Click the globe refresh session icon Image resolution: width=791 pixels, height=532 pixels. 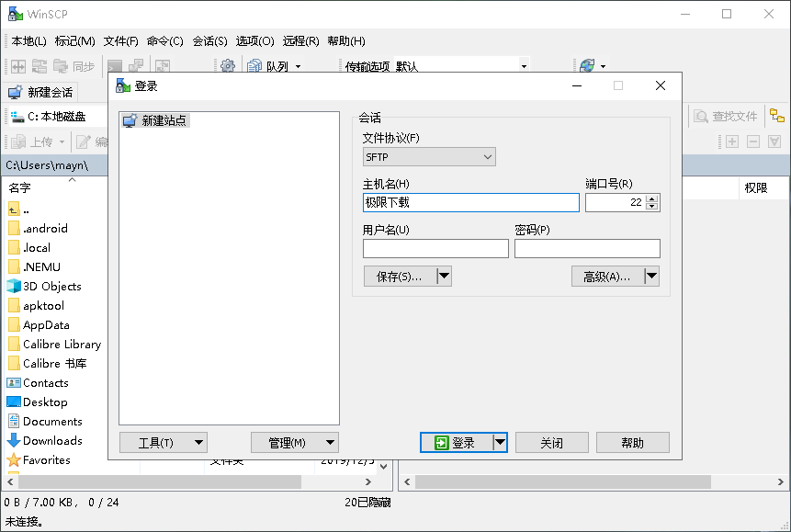click(x=587, y=66)
